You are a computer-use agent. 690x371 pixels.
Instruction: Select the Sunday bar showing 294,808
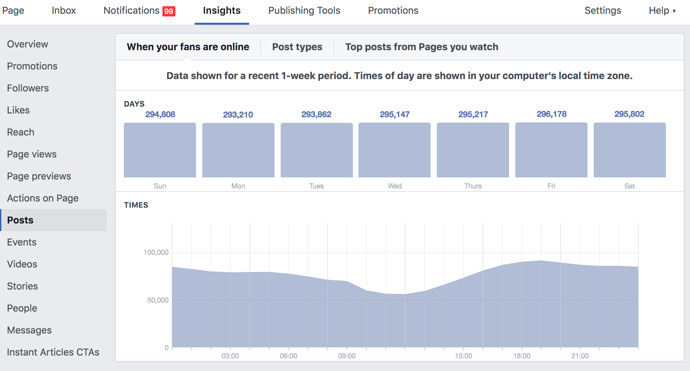click(160, 150)
